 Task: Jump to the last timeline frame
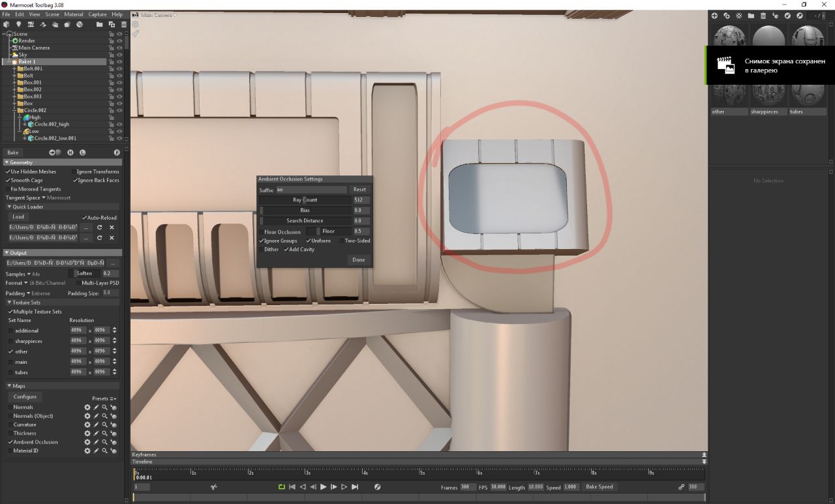pyautogui.click(x=355, y=487)
